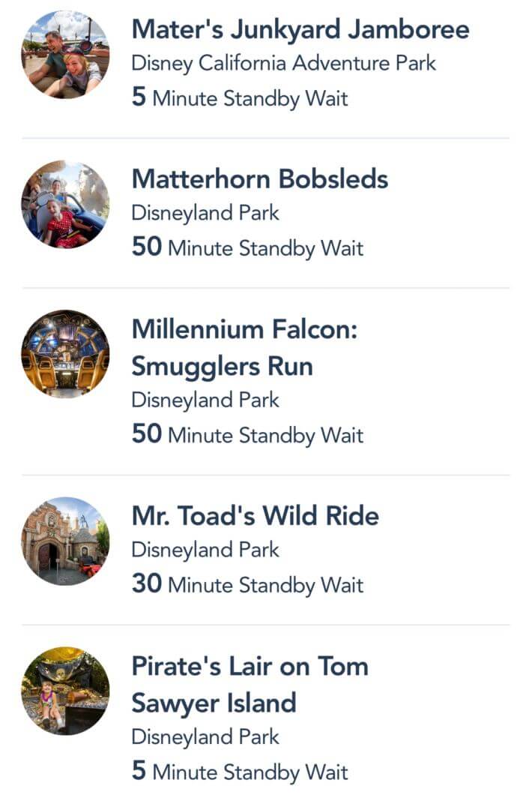Open the Mater's Junkyard Jamboree title
The height and width of the screenshot is (810, 532).
tap(300, 29)
